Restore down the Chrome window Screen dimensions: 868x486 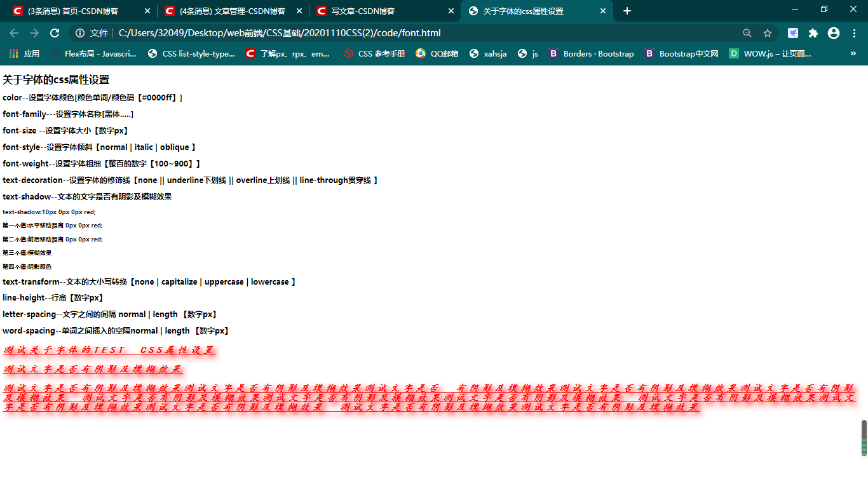pos(824,9)
